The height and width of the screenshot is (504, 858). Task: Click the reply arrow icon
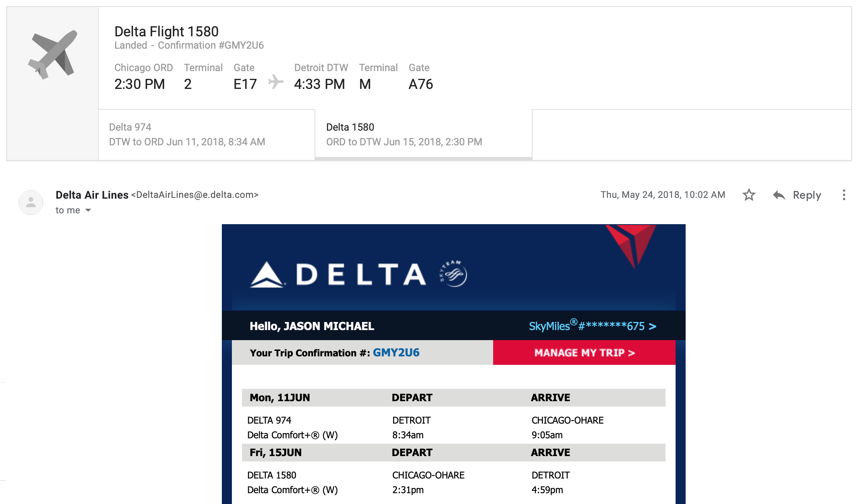click(x=779, y=195)
